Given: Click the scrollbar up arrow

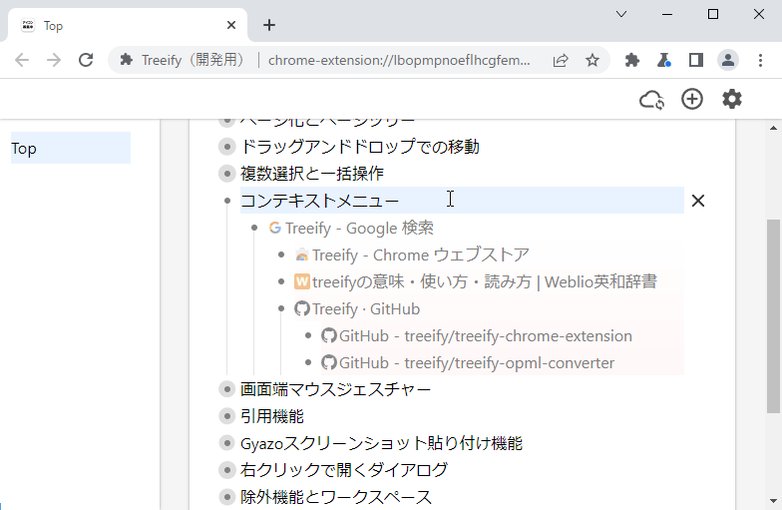Looking at the screenshot, I should [x=773, y=128].
